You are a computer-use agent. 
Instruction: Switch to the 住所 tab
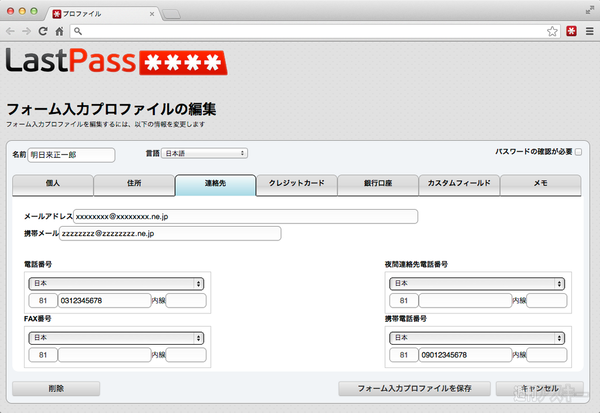point(134,185)
